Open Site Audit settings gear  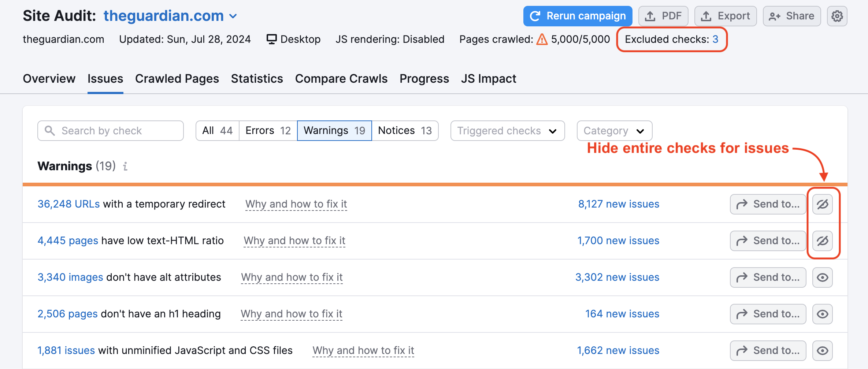coord(837,16)
